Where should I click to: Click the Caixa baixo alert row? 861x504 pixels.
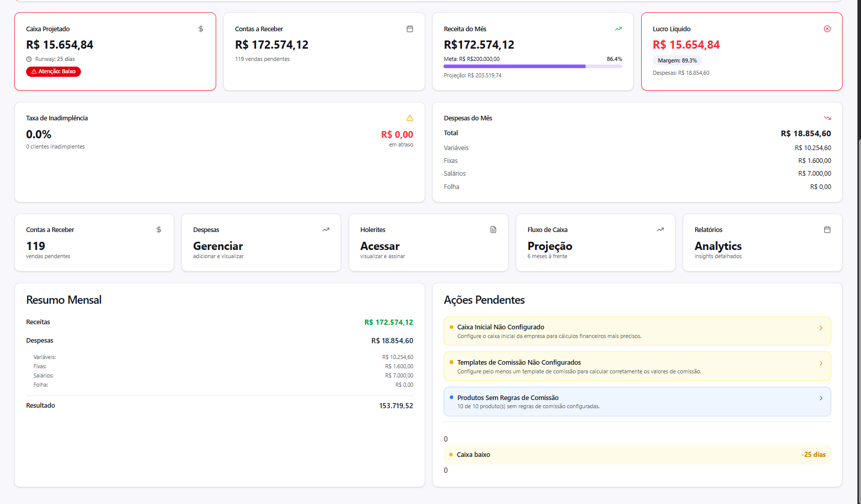(637, 455)
